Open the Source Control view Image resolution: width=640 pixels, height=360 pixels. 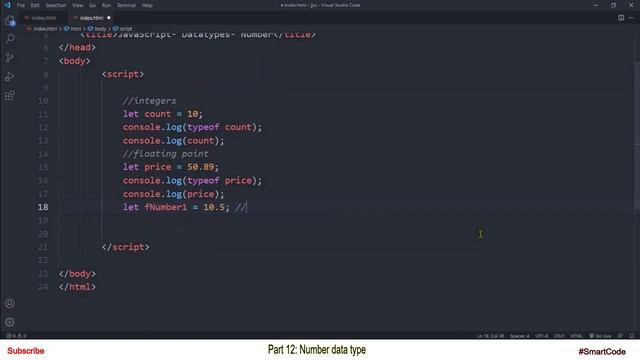coord(10,58)
